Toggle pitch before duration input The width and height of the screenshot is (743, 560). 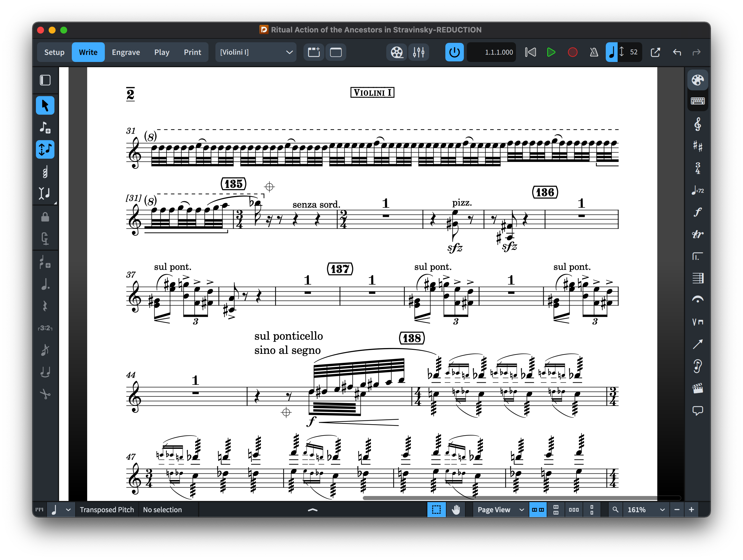pos(45,149)
